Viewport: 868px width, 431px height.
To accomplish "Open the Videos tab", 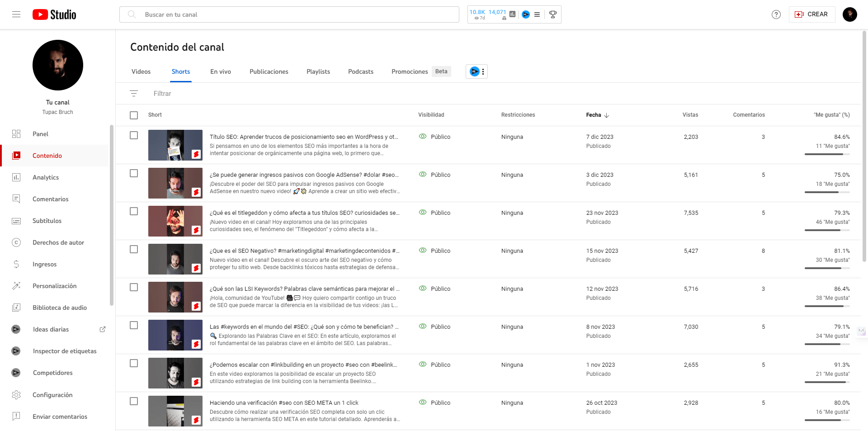I will point(141,71).
